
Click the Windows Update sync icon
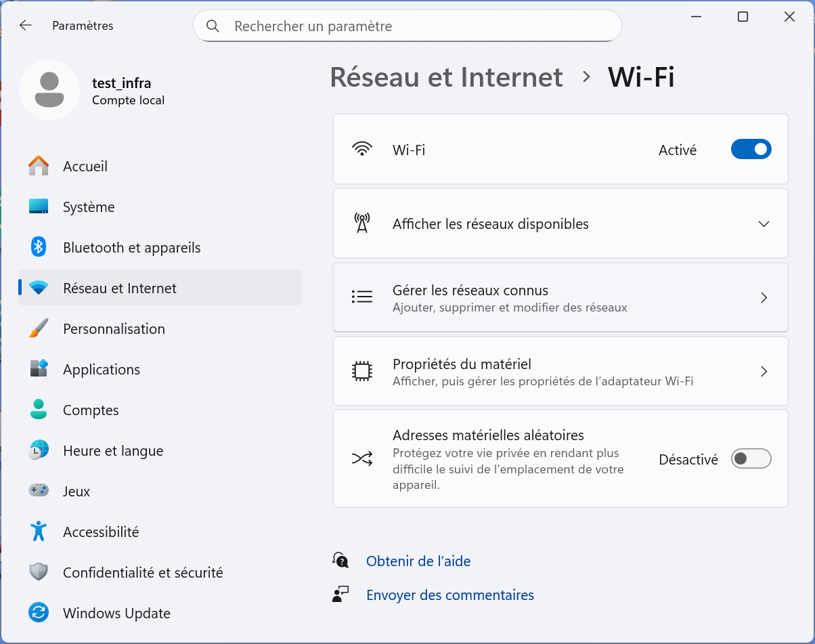[x=39, y=613]
